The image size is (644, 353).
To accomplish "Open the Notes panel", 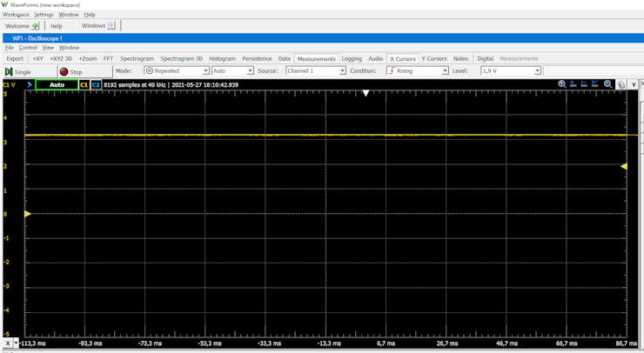I will 461,59.
